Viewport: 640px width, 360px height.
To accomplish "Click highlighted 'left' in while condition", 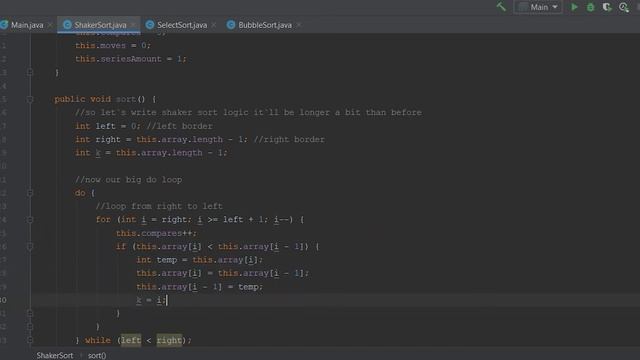I will point(131,340).
